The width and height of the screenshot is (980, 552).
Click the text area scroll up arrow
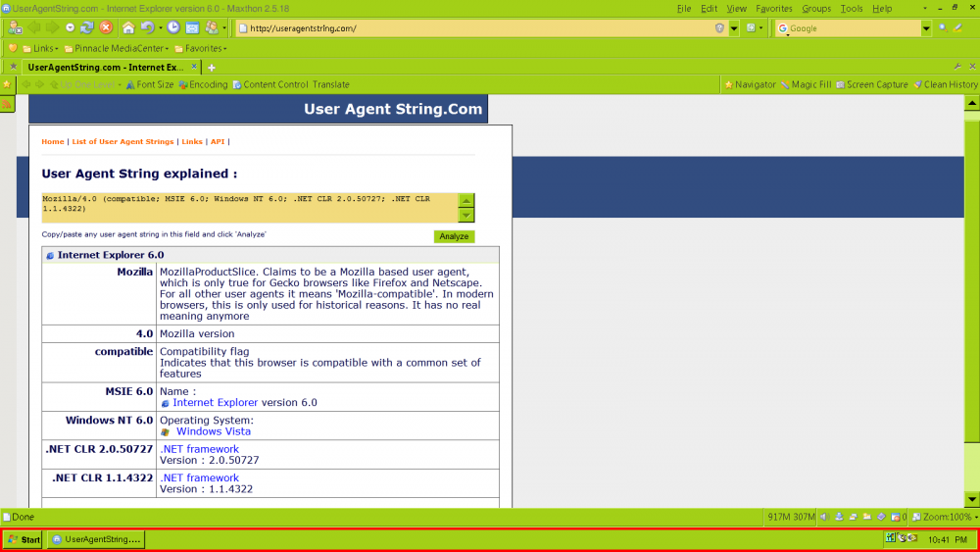(x=466, y=200)
